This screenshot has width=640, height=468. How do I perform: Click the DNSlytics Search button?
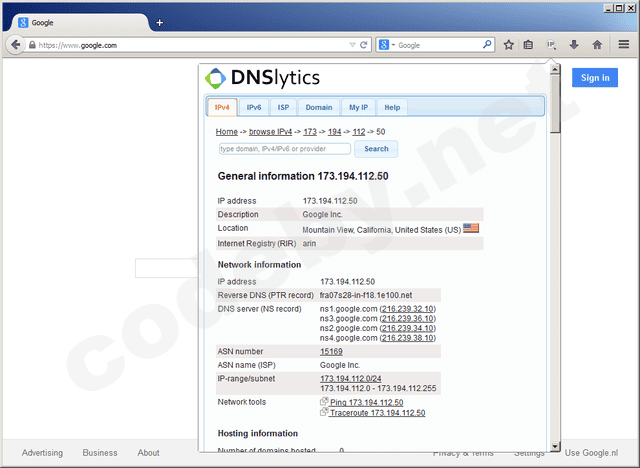(376, 149)
